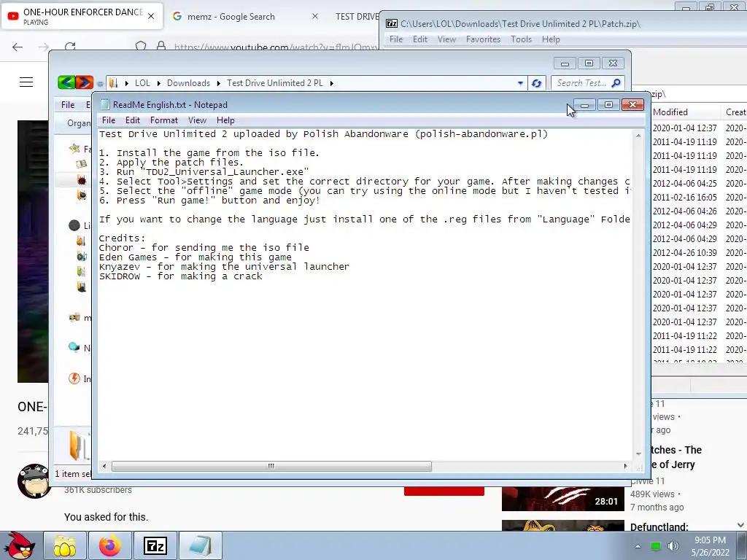This screenshot has width=747, height=560.
Task: Click Notepad horizontal scrollbar thumb
Action: [271, 466]
